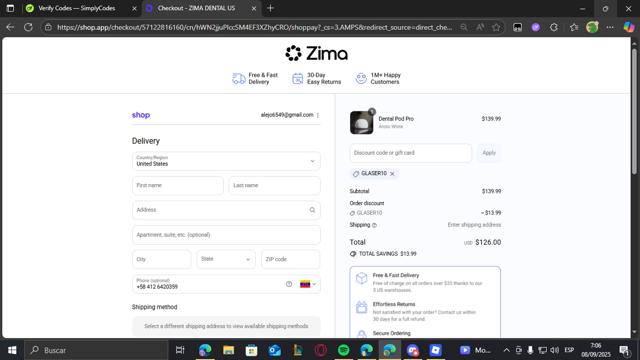The height and width of the screenshot is (360, 640).
Task: Open Outlook from taskbar
Action: tap(275, 350)
